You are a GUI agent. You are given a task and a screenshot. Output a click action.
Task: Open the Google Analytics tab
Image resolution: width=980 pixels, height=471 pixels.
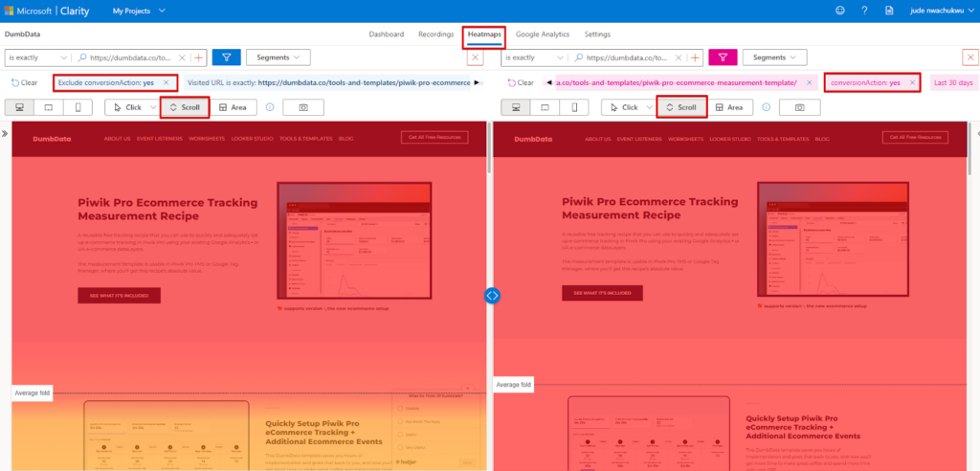pyautogui.click(x=543, y=34)
